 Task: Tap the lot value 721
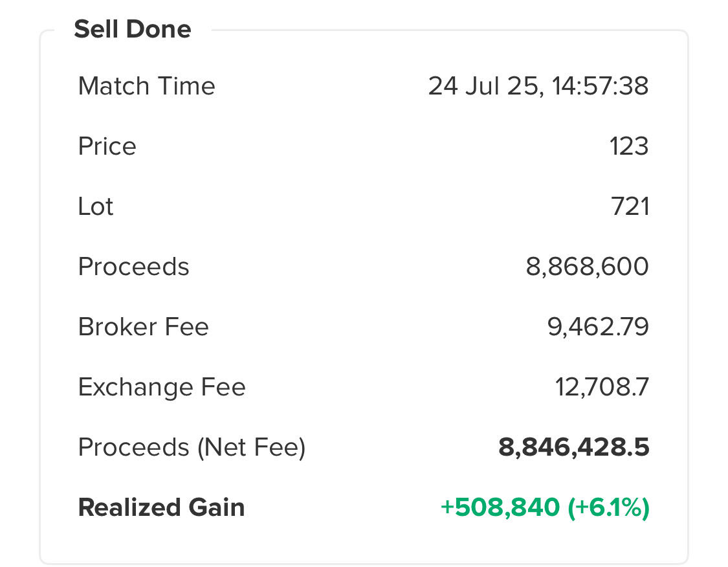pos(630,206)
